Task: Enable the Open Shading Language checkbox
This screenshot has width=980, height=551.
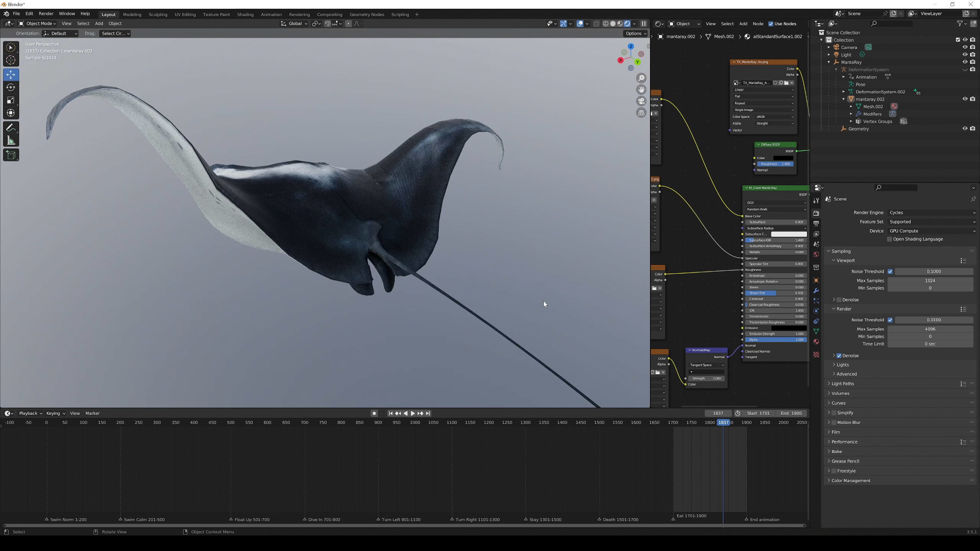Action: click(x=890, y=239)
